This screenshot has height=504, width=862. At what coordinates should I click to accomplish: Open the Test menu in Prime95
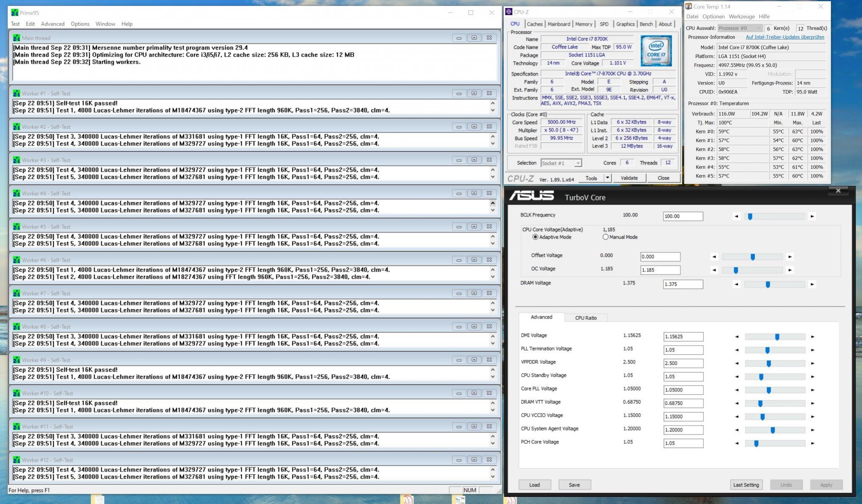15,24
